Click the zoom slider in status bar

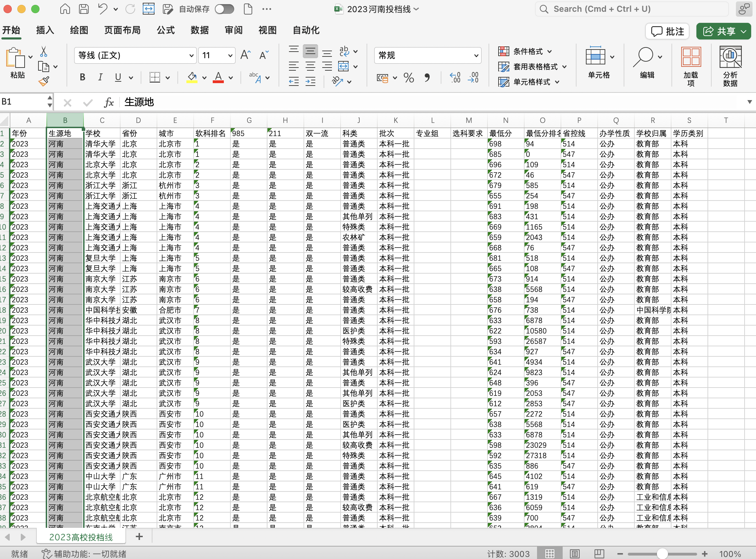click(x=662, y=553)
